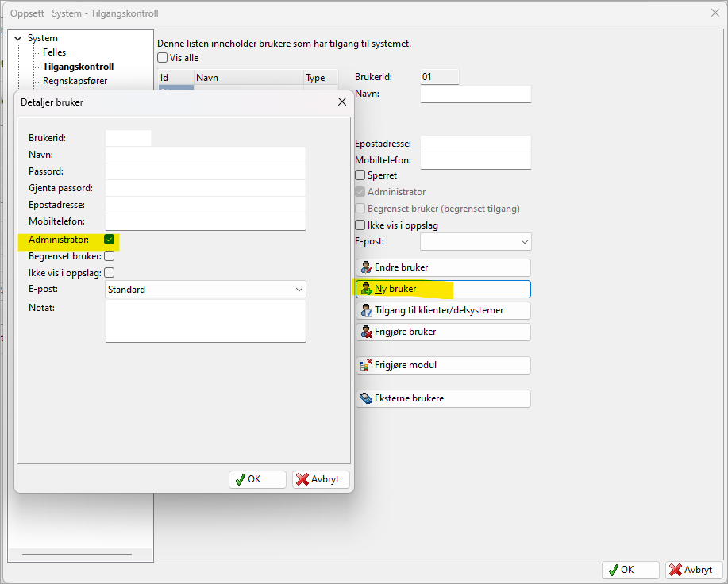Viewport: 728px width, 584px height.
Task: Tick the Vis alle checkbox
Action: click(x=163, y=58)
